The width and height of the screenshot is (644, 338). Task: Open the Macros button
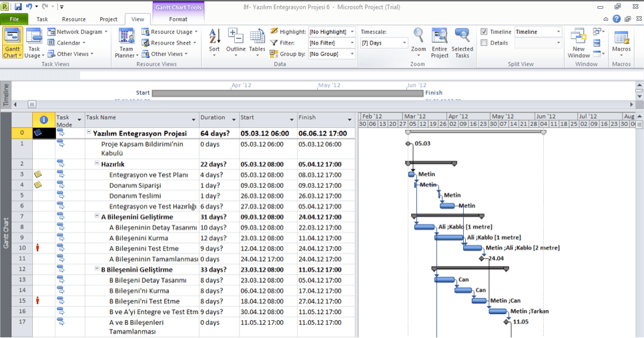click(x=621, y=41)
